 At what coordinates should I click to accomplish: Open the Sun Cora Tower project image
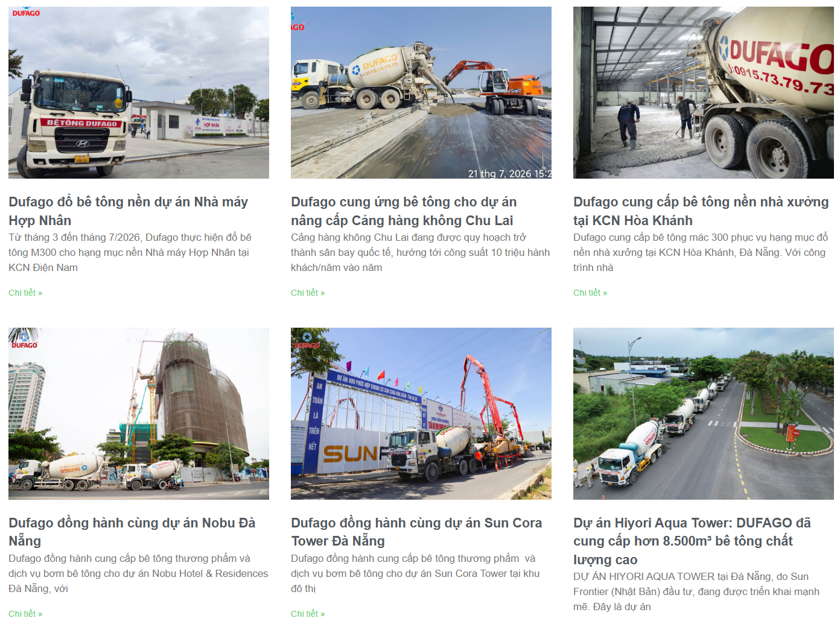pos(421,413)
